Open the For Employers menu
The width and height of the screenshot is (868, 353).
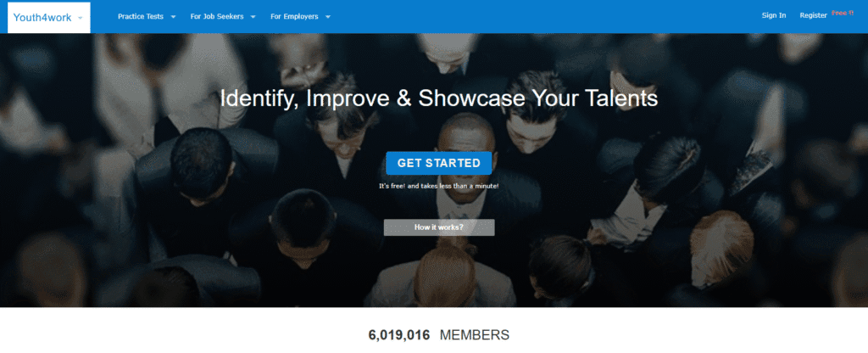294,16
